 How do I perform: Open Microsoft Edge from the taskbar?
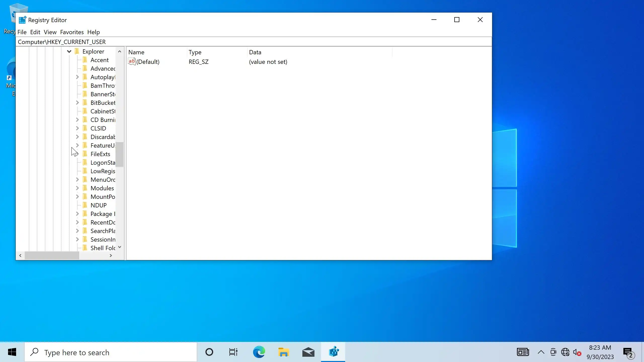(259, 352)
